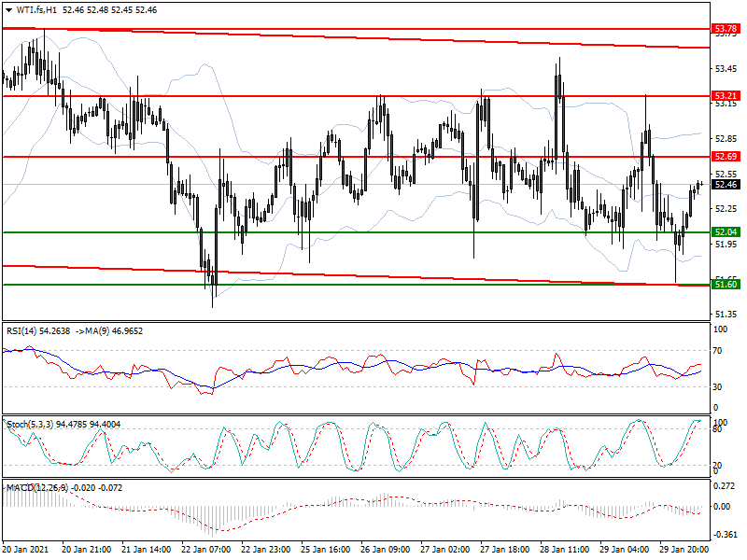Click the RSI scale value 30
This screenshot has height=560, width=747.
tap(717, 387)
